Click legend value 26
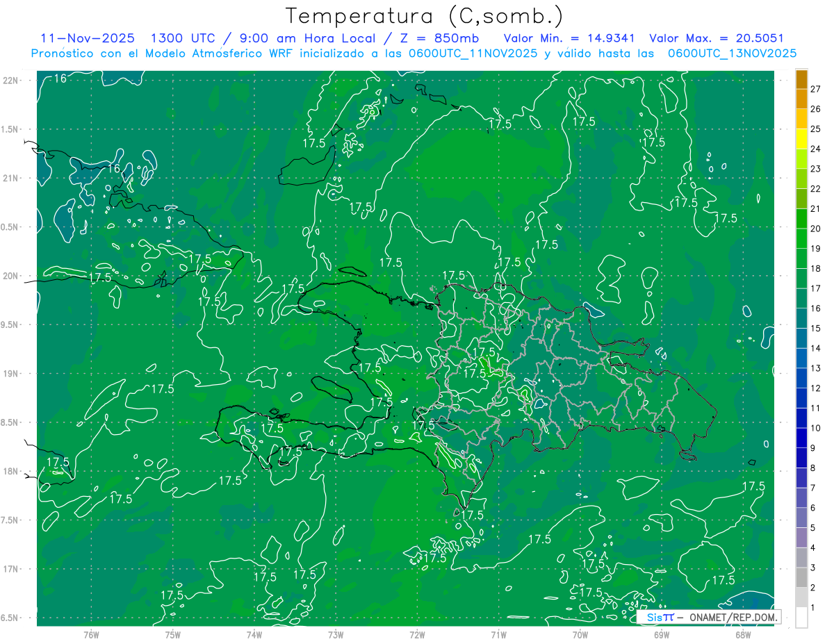 pyautogui.click(x=815, y=109)
